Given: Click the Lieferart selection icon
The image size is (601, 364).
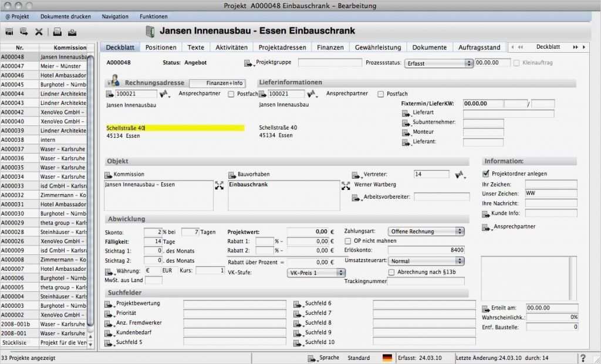Looking at the screenshot, I should click(x=406, y=113).
